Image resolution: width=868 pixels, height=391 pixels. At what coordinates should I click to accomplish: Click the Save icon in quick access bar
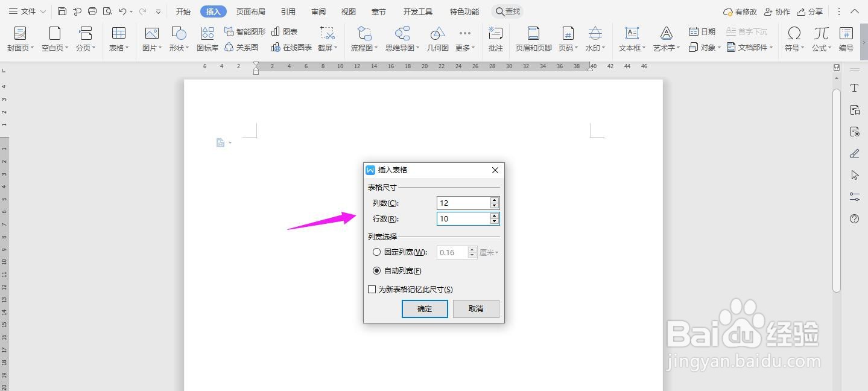tap(62, 11)
